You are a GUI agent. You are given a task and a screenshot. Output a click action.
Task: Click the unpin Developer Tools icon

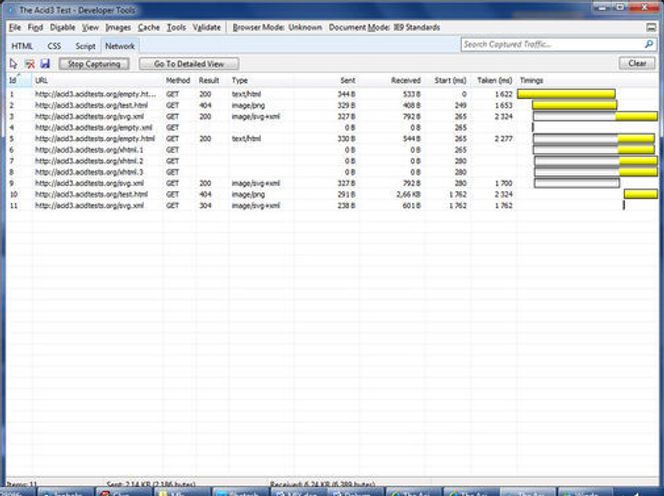point(651,28)
